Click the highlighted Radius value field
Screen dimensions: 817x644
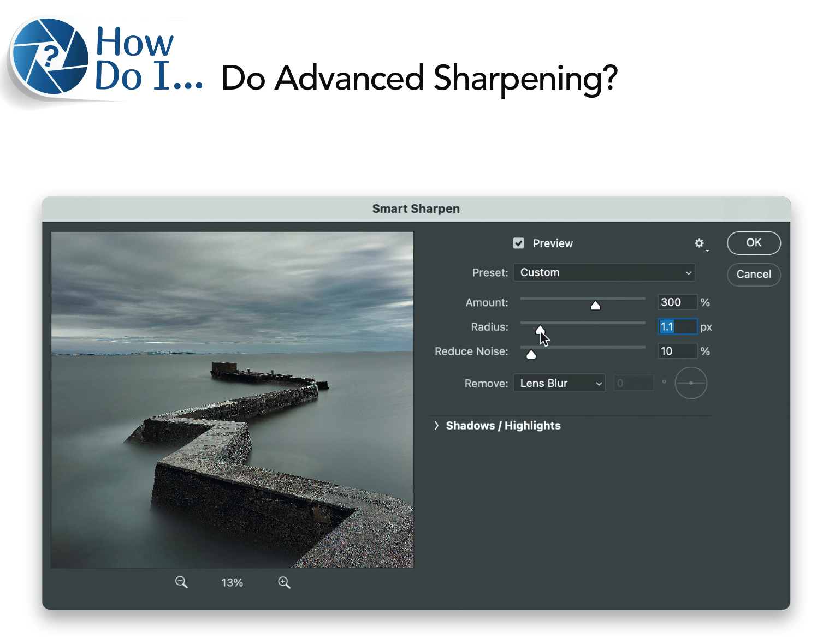pyautogui.click(x=677, y=326)
